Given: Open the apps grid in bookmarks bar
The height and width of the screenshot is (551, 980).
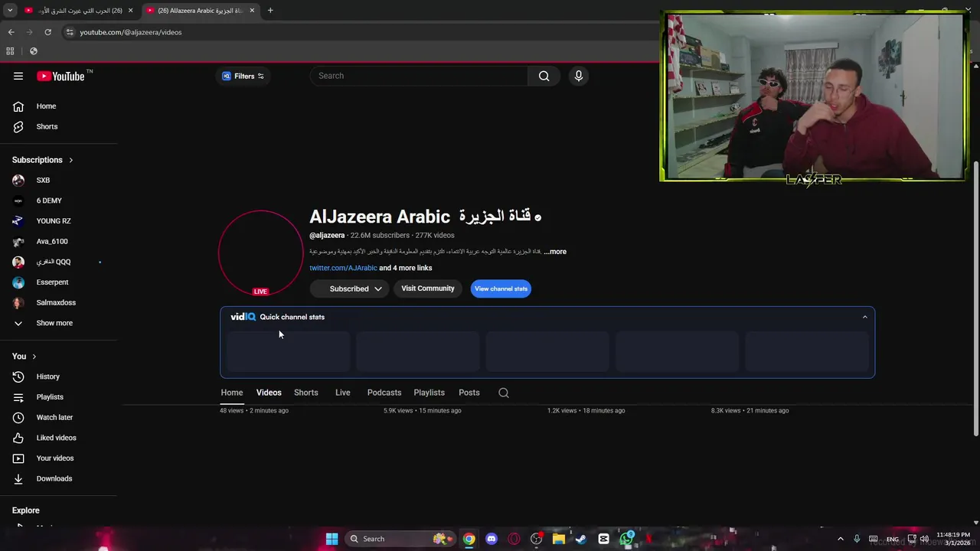Looking at the screenshot, I should click(x=10, y=51).
